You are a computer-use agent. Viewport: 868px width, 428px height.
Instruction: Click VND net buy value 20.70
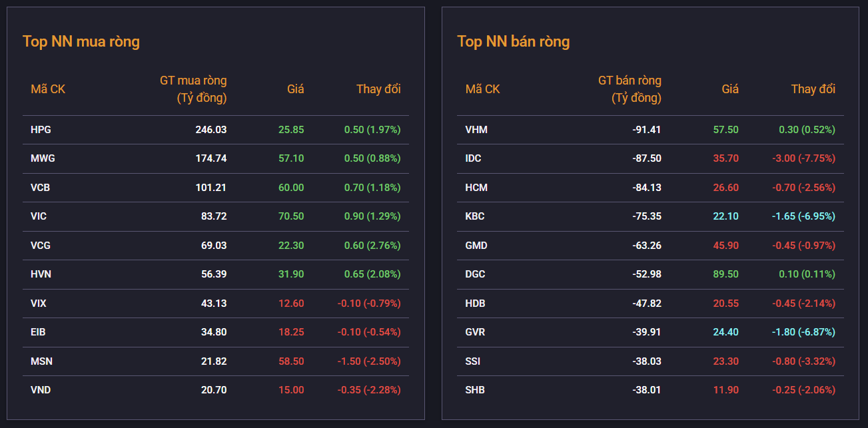coord(214,390)
